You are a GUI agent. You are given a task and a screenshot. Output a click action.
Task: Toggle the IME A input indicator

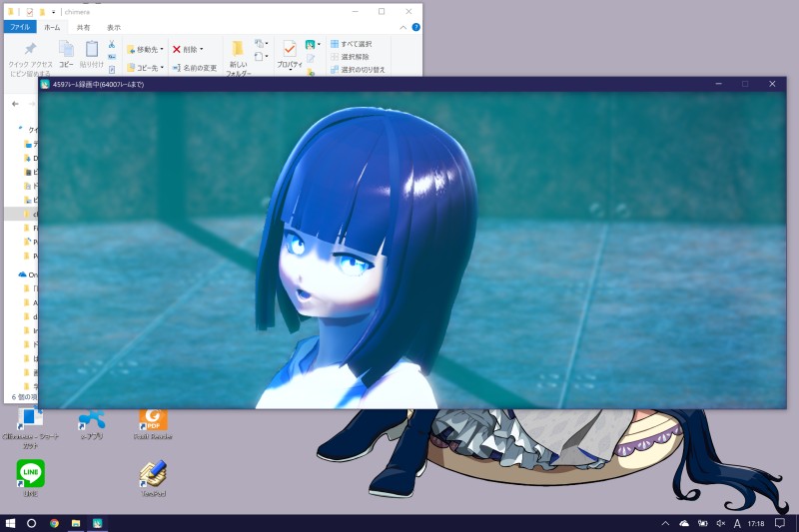click(x=737, y=523)
